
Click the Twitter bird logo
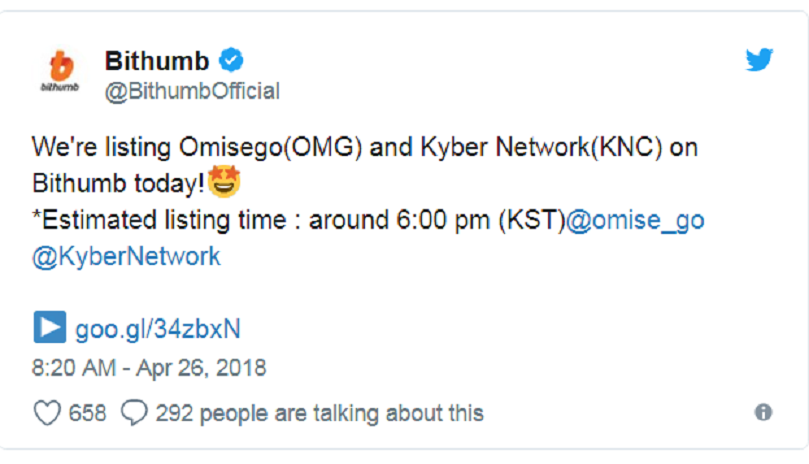(x=759, y=60)
